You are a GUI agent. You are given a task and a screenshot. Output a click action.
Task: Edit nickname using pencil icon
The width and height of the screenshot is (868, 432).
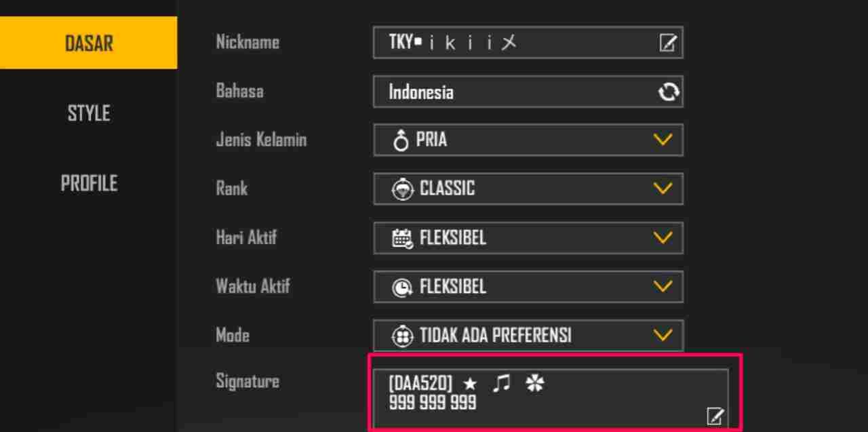(668, 43)
